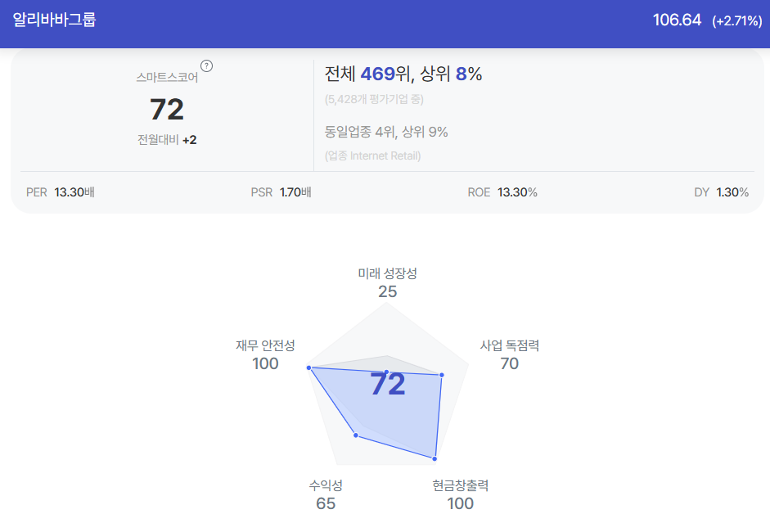Click the 전월대비 +2 change text

tap(167, 140)
